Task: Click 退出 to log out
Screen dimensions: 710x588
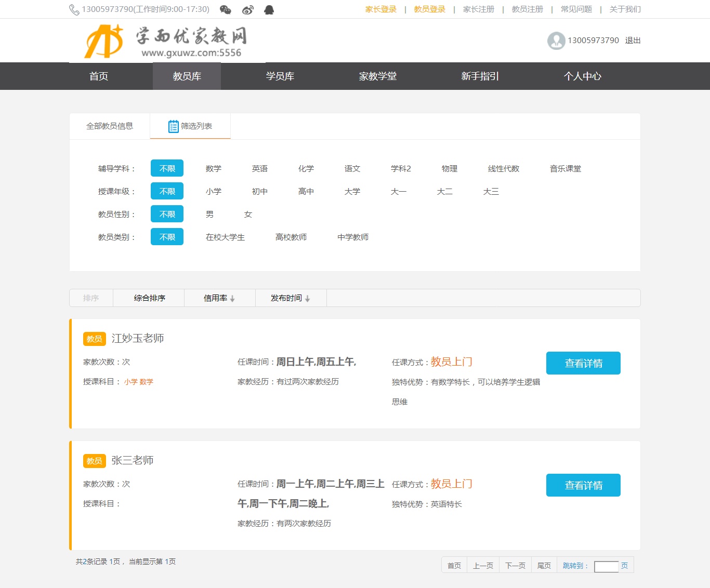Action: pyautogui.click(x=633, y=41)
